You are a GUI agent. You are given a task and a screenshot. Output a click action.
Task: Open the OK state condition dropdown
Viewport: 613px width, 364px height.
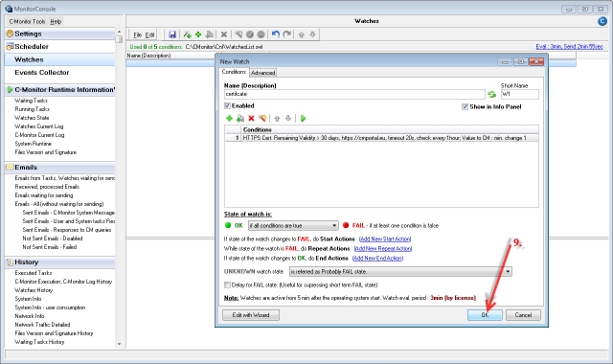[x=293, y=226]
